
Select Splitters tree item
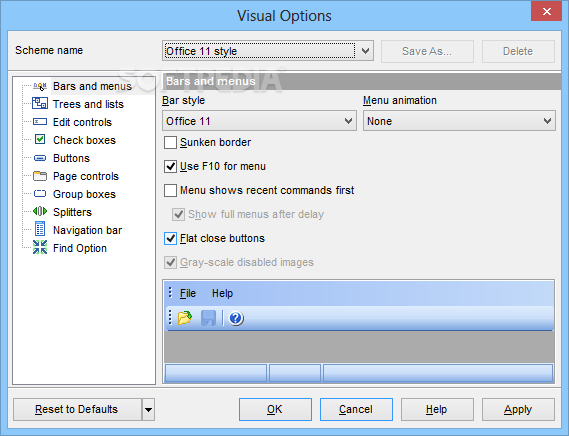coord(72,212)
